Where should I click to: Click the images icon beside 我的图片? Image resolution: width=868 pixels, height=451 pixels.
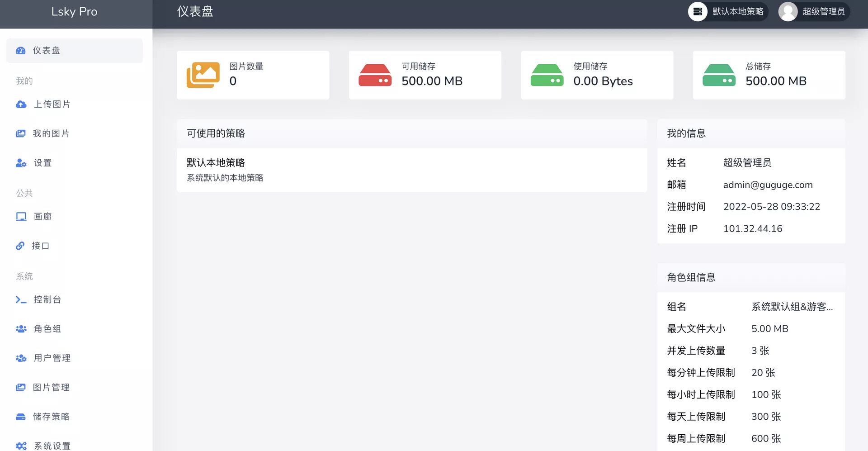coord(21,133)
